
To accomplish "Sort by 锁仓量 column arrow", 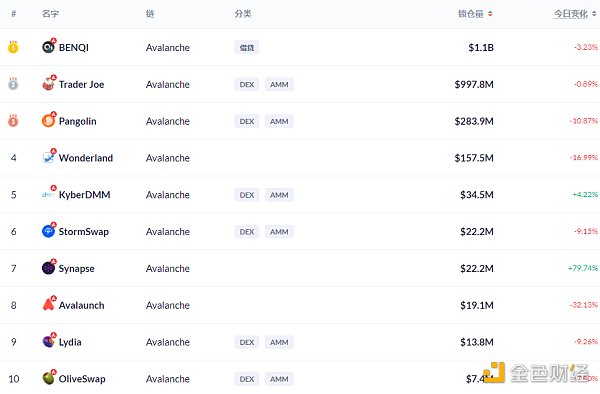I will [490, 14].
